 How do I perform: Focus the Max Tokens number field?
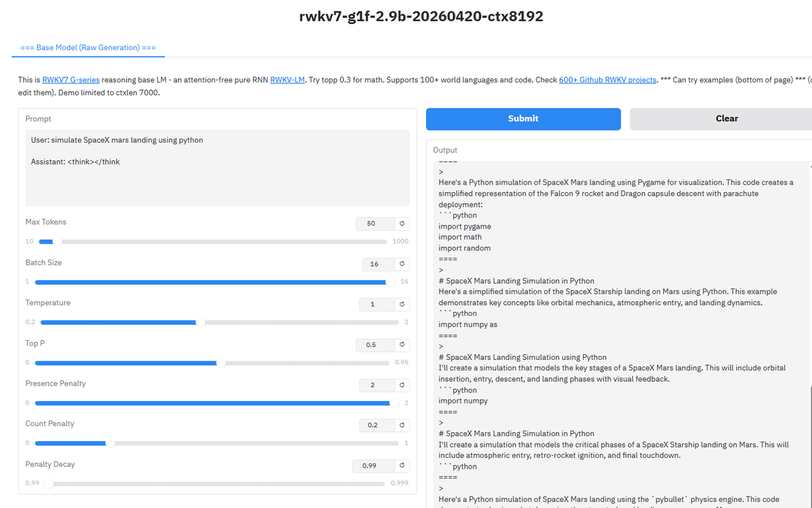[376, 223]
